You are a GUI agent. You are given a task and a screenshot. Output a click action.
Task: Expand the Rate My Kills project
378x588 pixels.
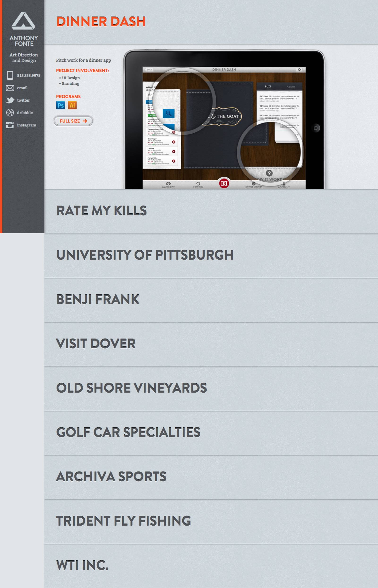[x=101, y=211]
